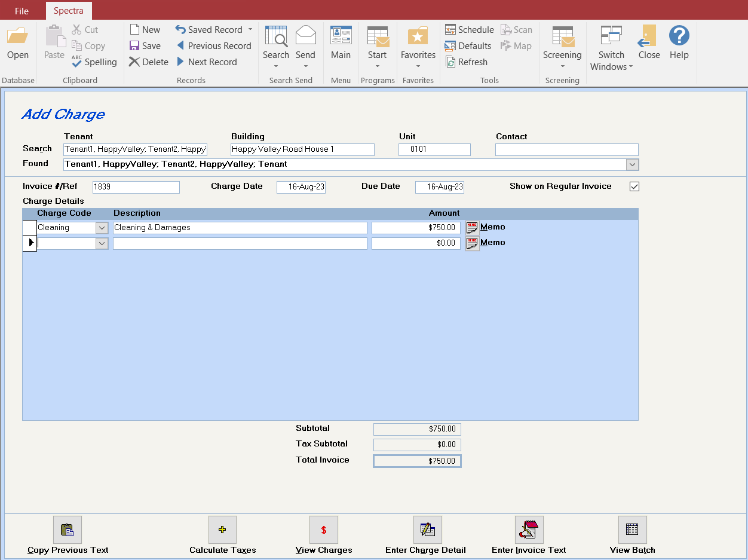This screenshot has width=748, height=560.
Task: Click the Refresh tool in ribbon
Action: click(x=467, y=62)
